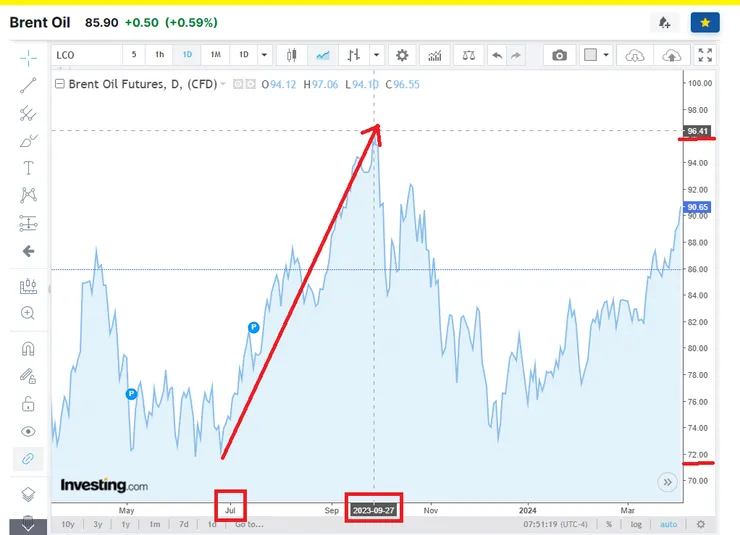740x535 pixels.
Task: Toggle lock all drawing tools
Action: [x=28, y=404]
